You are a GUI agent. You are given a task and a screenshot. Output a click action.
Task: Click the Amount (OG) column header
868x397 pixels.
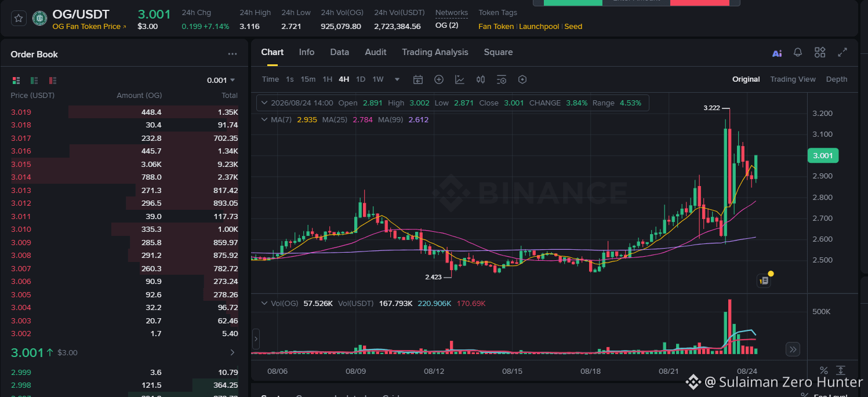tap(139, 96)
